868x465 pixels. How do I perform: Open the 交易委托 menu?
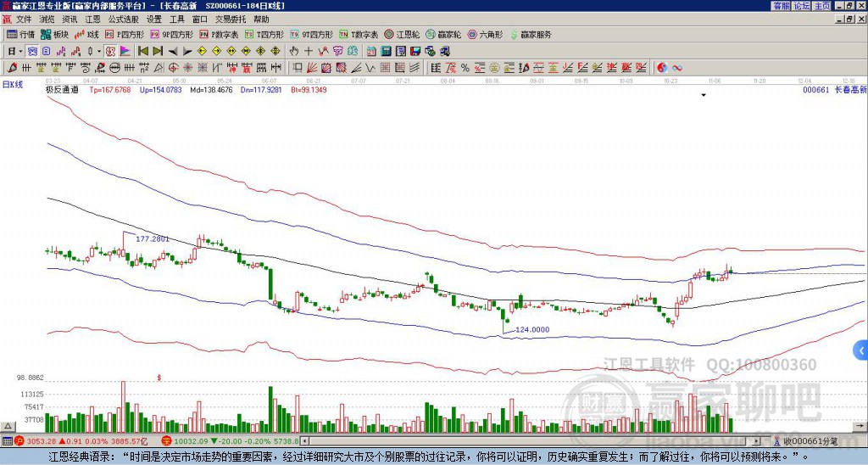[x=231, y=20]
